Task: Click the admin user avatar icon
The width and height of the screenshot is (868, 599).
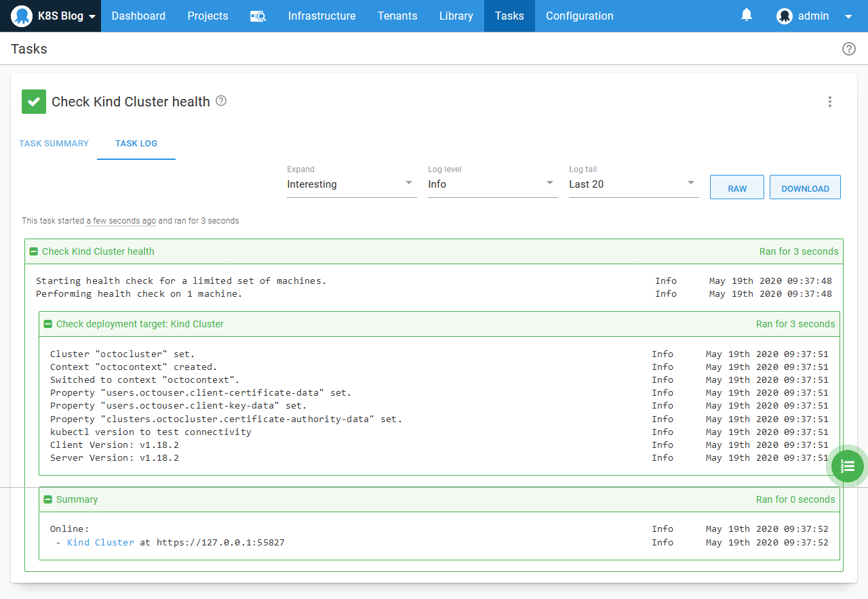Action: point(785,16)
